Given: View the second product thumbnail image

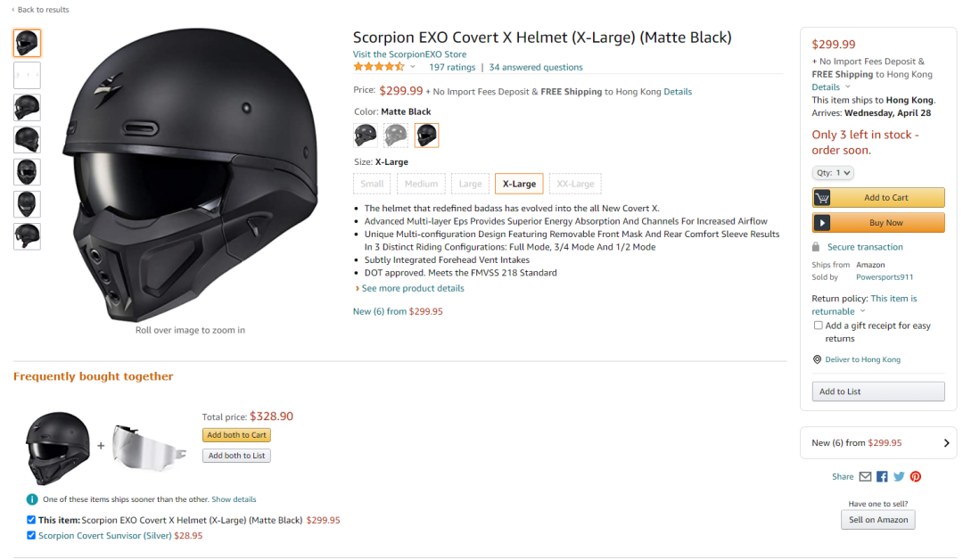Looking at the screenshot, I should click(x=27, y=75).
